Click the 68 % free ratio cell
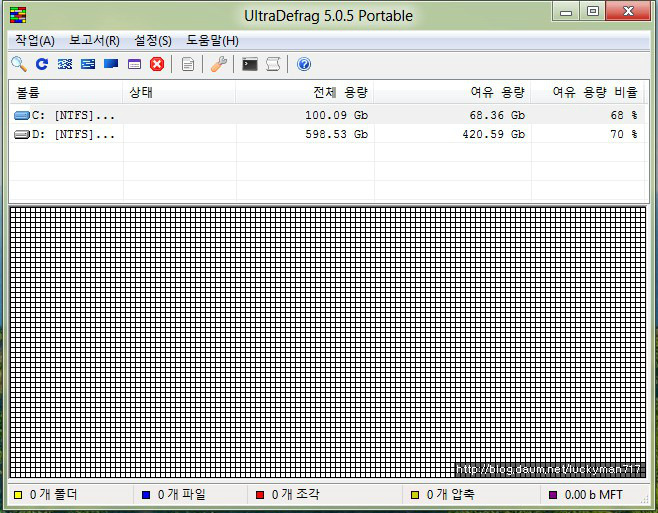This screenshot has height=513, width=658. point(624,115)
